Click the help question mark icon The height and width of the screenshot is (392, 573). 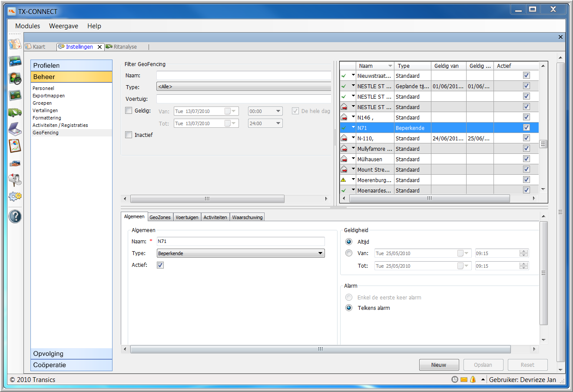click(x=15, y=216)
